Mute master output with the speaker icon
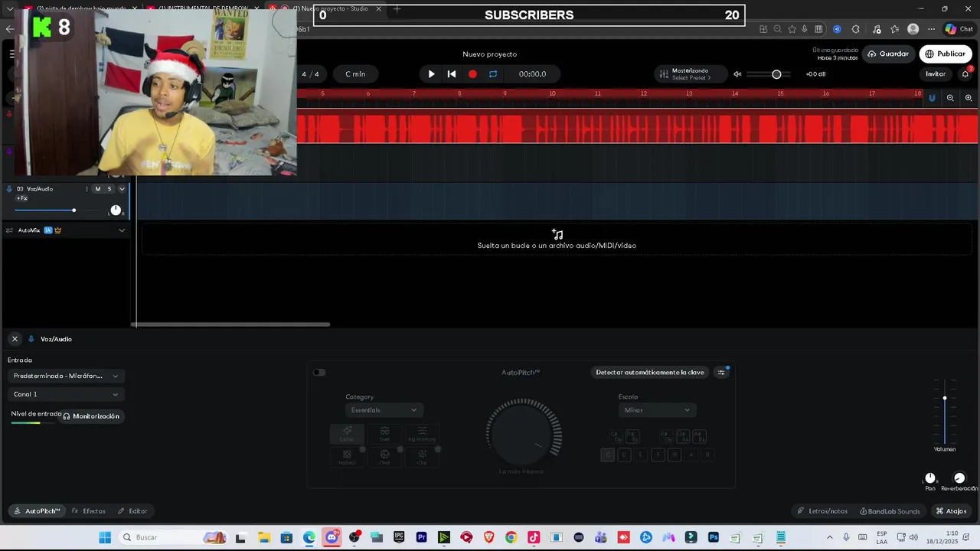Viewport: 980px width, 551px height. point(737,74)
